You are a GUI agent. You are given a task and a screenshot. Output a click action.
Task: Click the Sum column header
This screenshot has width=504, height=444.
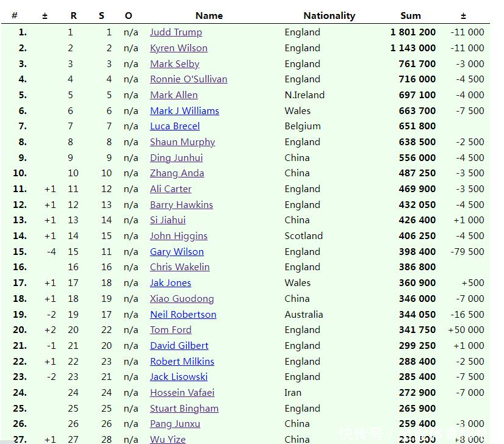[411, 16]
